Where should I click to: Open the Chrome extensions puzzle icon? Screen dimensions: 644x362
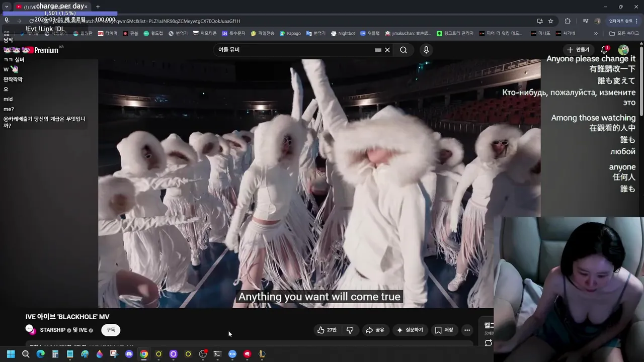point(568,21)
